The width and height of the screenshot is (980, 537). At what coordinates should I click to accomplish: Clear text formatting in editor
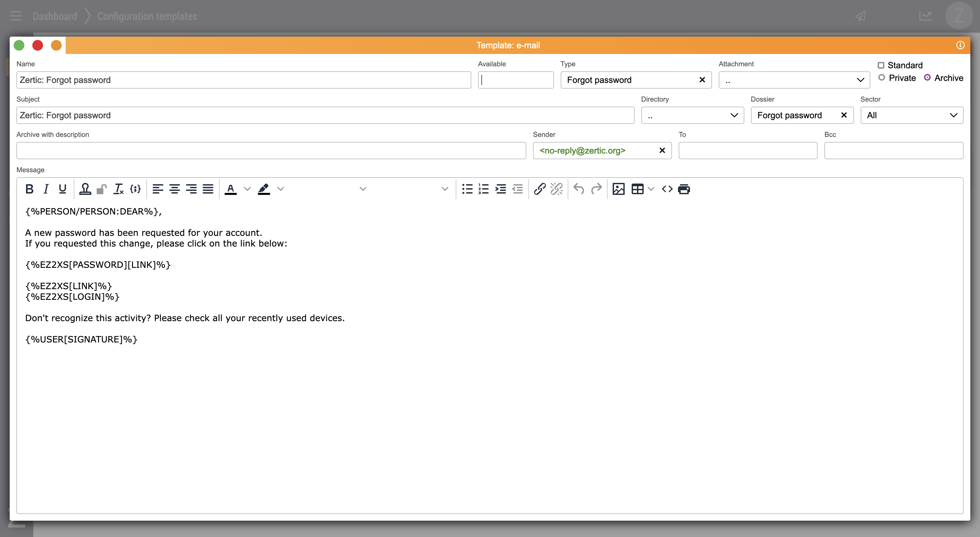tap(118, 189)
